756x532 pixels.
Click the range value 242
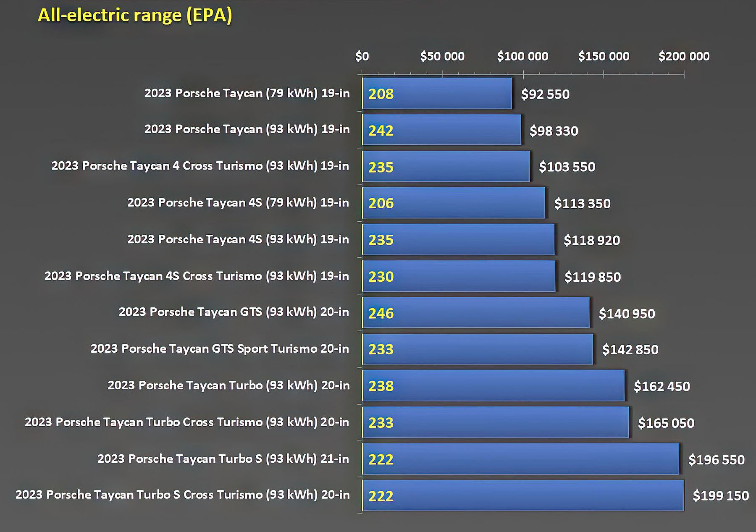381,131
